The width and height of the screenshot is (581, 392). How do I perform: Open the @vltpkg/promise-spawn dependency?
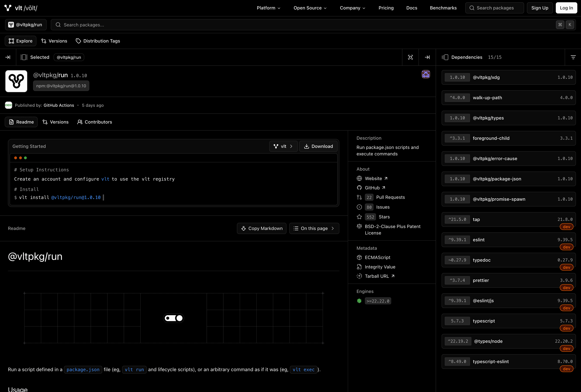(x=509, y=199)
